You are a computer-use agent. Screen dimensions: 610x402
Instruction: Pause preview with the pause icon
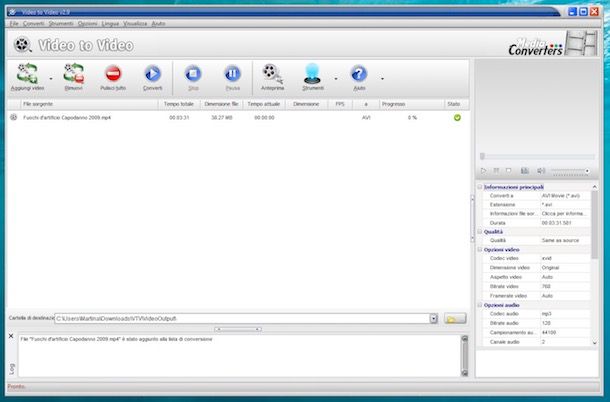(496, 171)
